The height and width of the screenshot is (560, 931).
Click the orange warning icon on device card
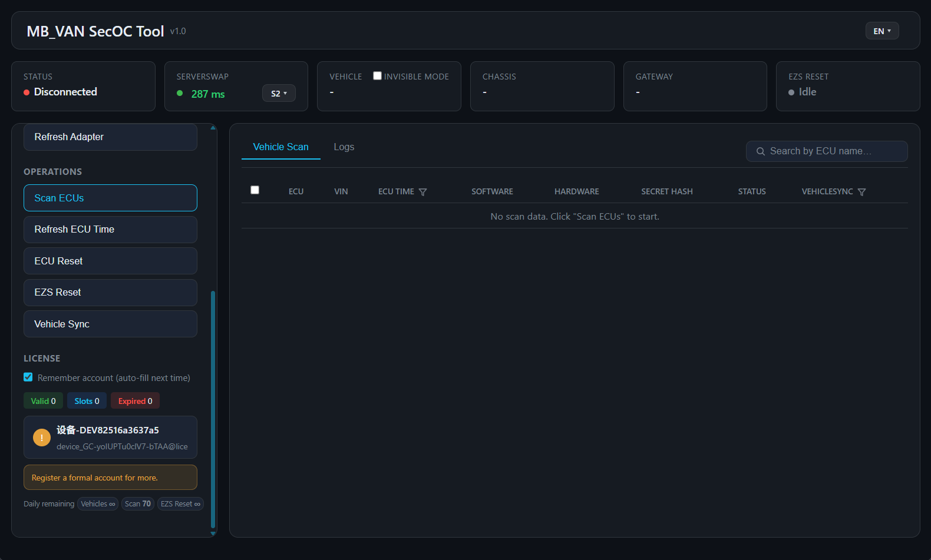click(42, 438)
